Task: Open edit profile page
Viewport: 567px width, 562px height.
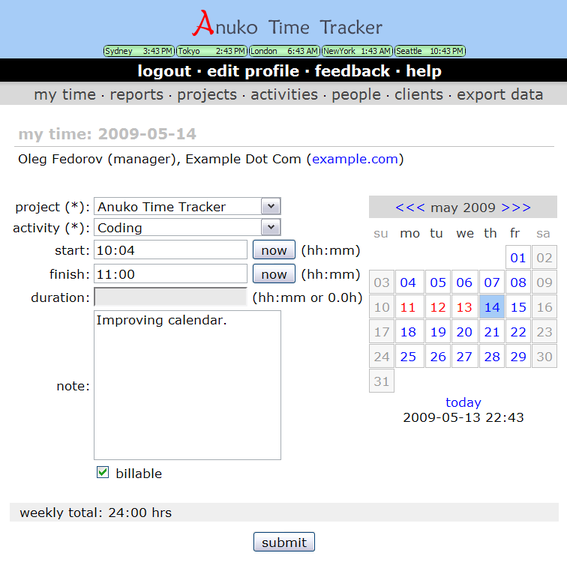Action: 253,71
